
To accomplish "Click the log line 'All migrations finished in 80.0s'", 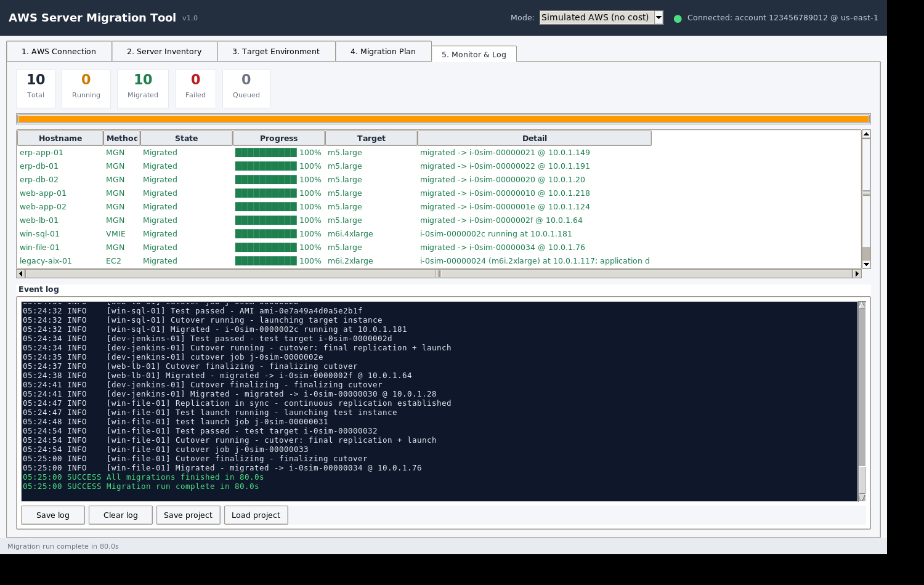I will (x=144, y=477).
